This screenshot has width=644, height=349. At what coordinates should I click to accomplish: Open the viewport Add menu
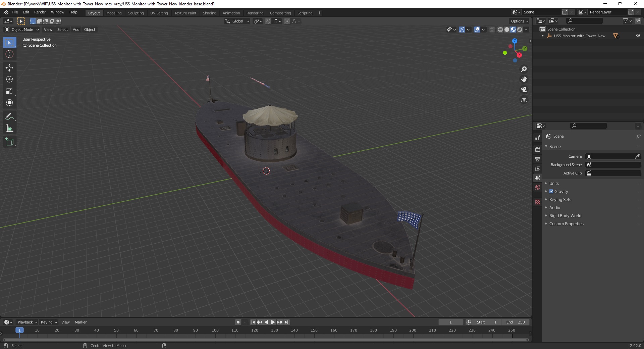76,30
